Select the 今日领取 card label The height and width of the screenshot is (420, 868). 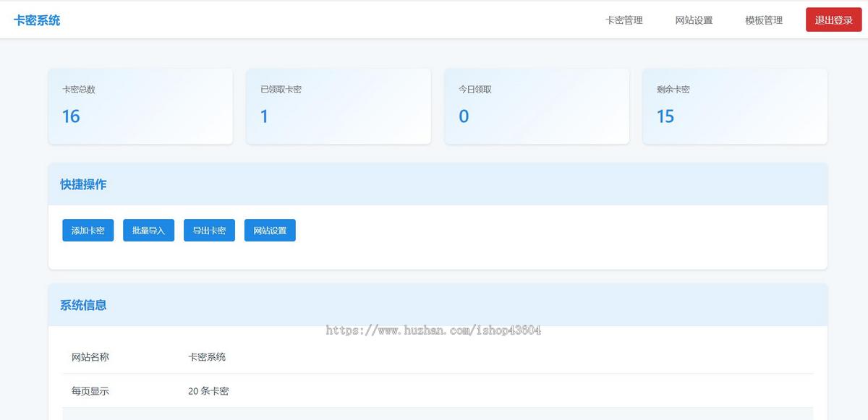pyautogui.click(x=475, y=90)
